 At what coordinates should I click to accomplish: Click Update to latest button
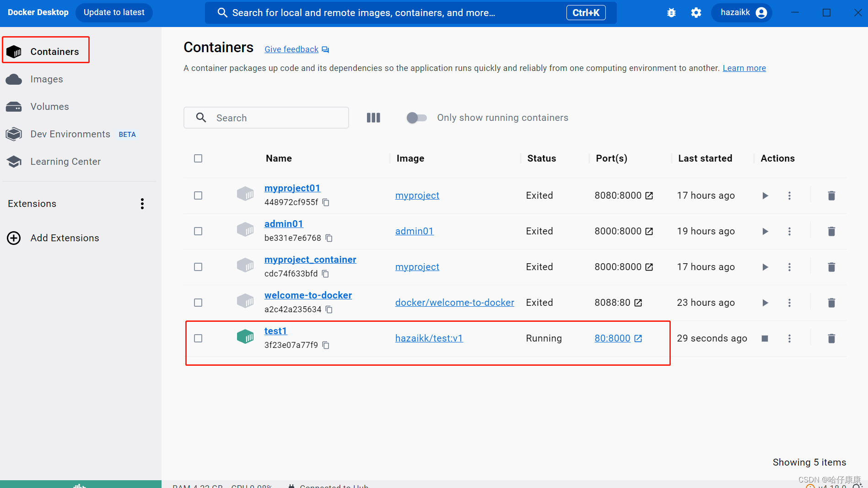tap(114, 12)
